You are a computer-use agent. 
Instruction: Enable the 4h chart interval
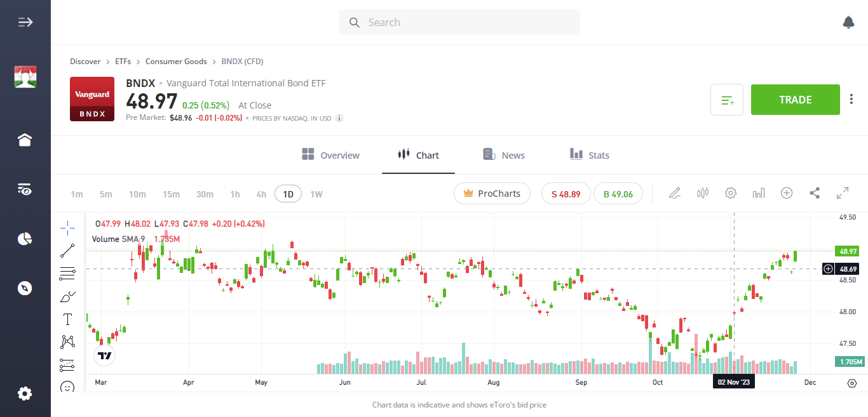coord(261,194)
